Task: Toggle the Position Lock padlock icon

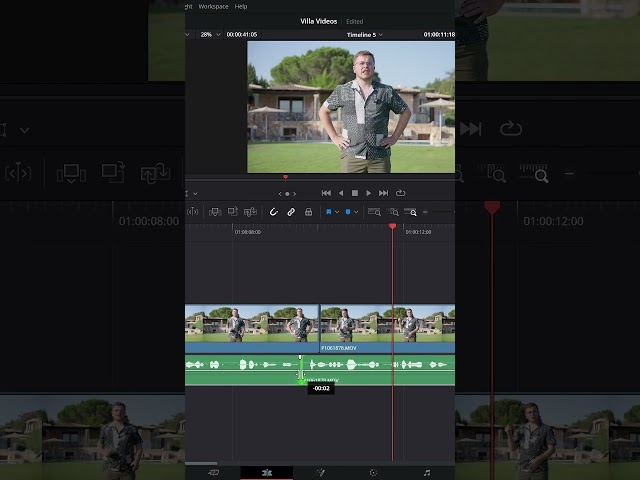Action: 309,212
